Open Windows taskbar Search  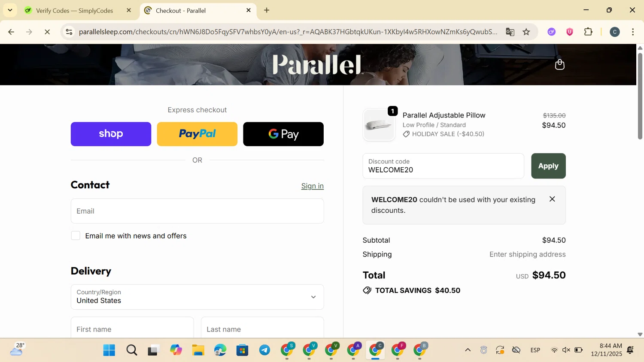(x=132, y=350)
